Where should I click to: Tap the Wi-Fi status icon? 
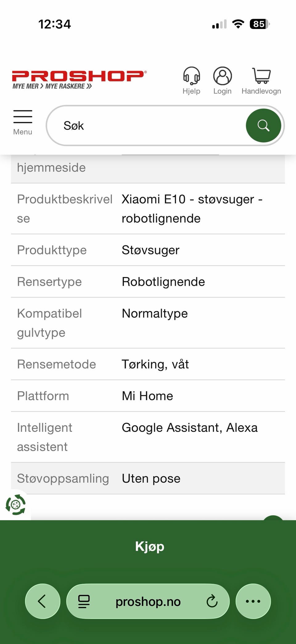click(238, 24)
